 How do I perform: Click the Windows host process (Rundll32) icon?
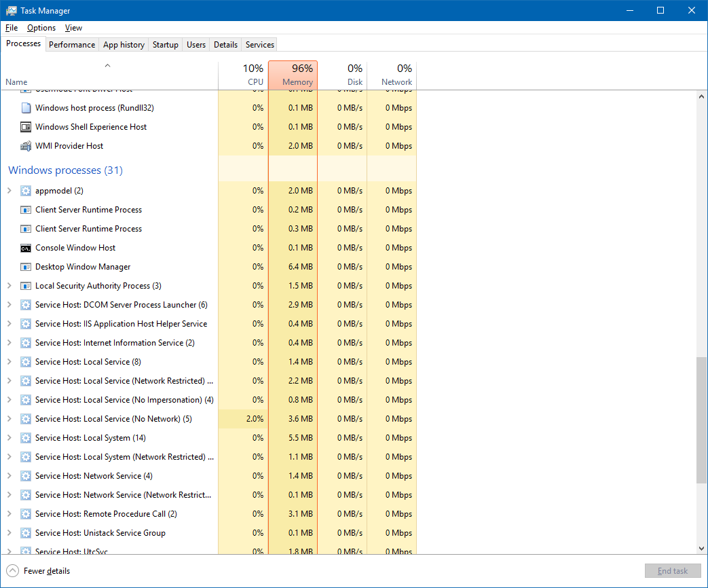point(26,108)
